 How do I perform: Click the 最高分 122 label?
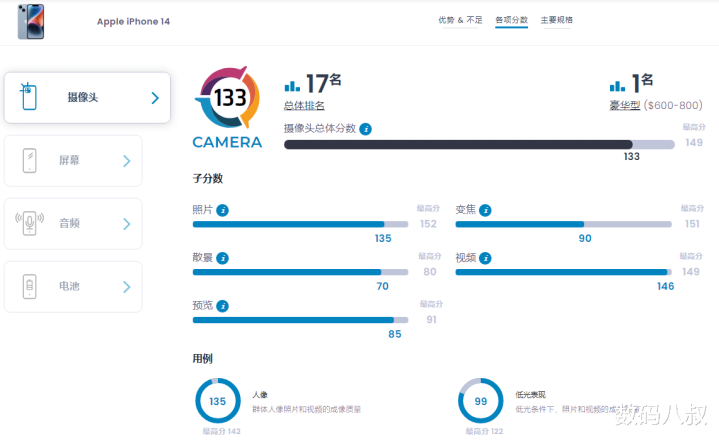coord(484,431)
